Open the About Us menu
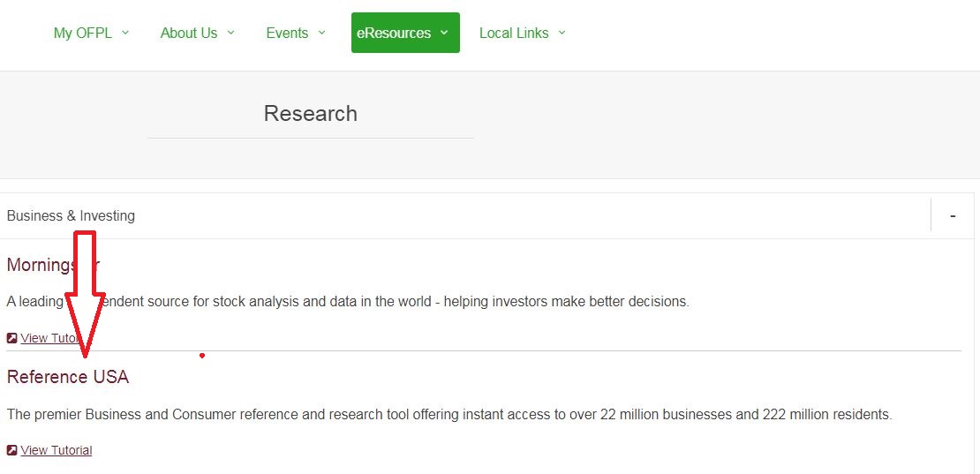 (x=188, y=33)
